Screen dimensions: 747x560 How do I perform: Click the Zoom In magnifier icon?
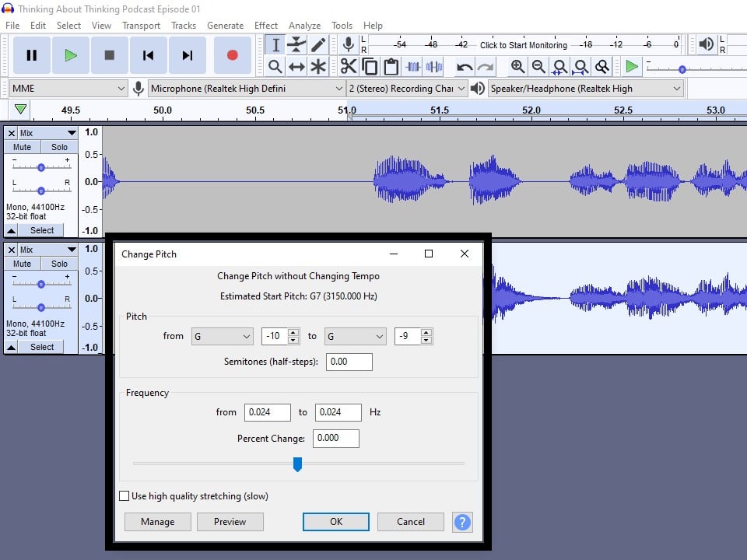point(517,67)
